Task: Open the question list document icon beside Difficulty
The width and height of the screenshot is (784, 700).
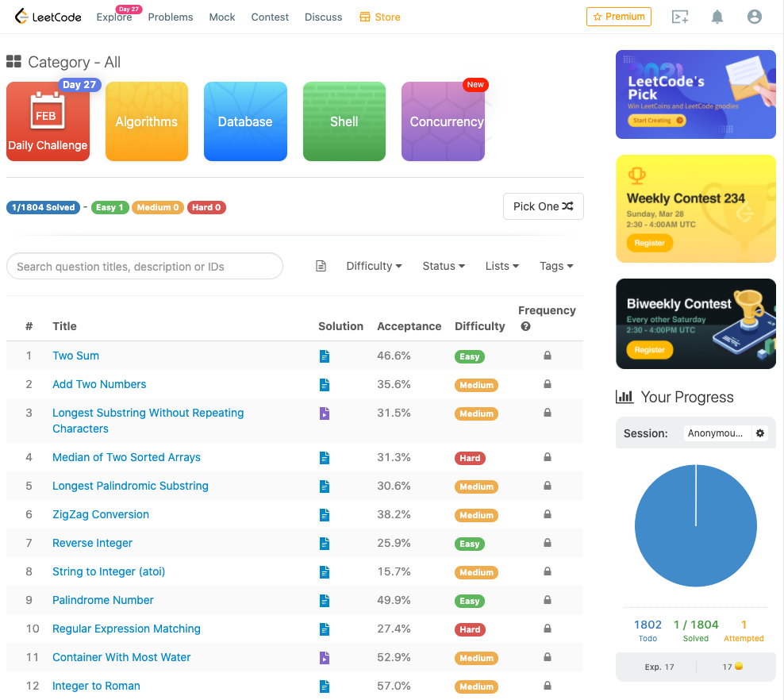Action: pyautogui.click(x=321, y=266)
